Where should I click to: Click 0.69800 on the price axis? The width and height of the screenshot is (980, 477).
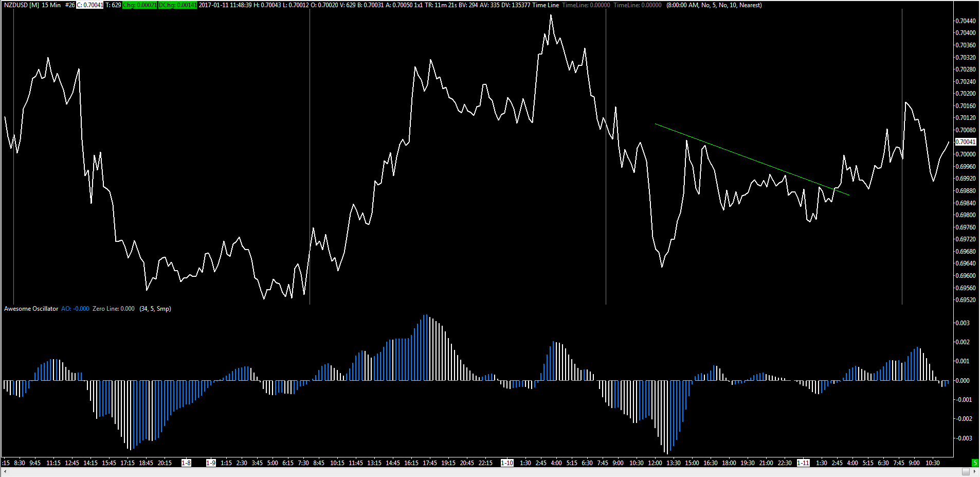tap(966, 215)
